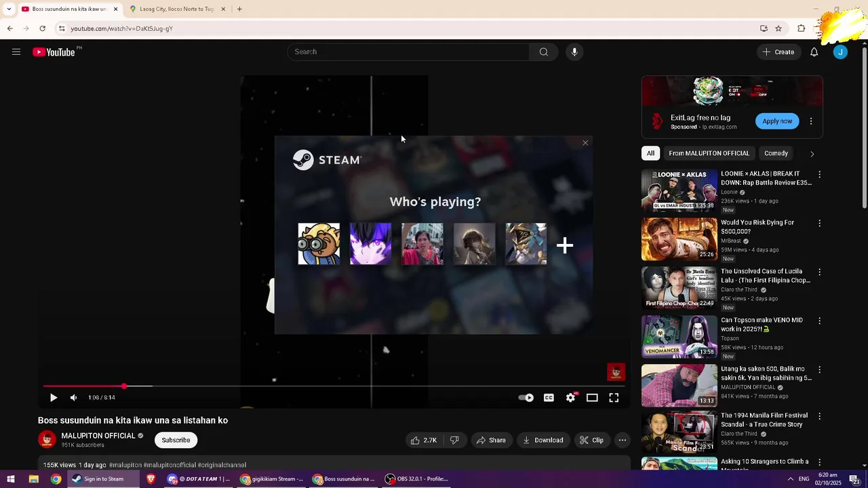The width and height of the screenshot is (868, 488).
Task: Select the goggles dog Steam profile avatar
Action: (319, 244)
